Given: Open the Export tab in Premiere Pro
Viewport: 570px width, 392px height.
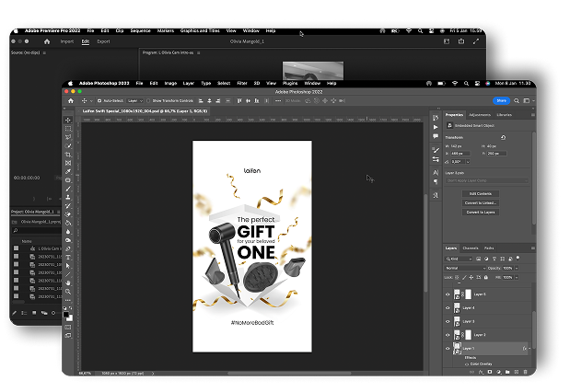Looking at the screenshot, I should (x=103, y=41).
